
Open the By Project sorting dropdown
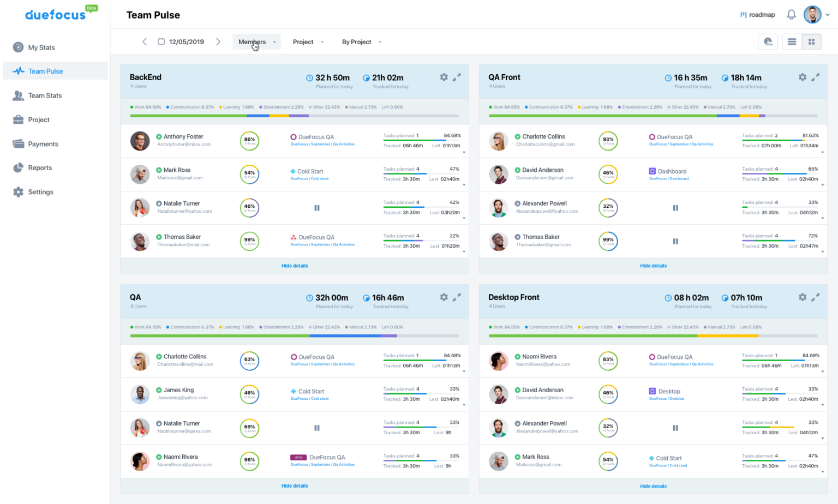coord(361,41)
